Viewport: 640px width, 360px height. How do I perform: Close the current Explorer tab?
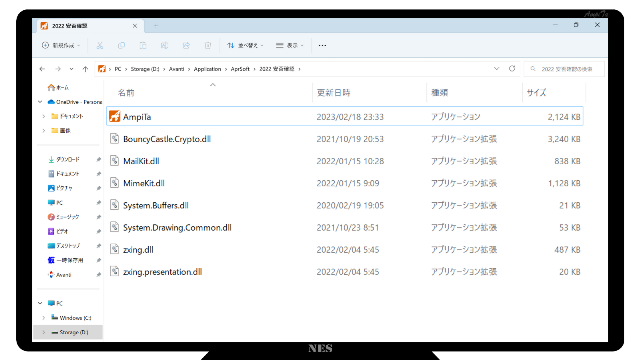135,26
